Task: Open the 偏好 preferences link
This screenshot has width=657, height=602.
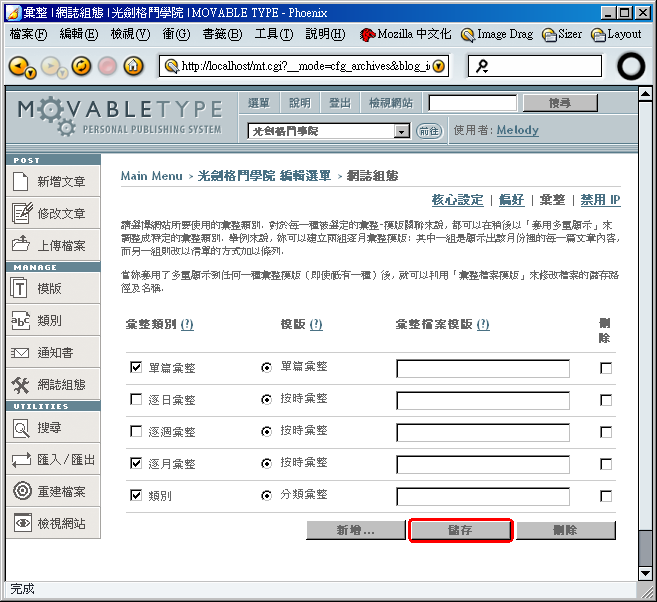Action: (x=512, y=200)
